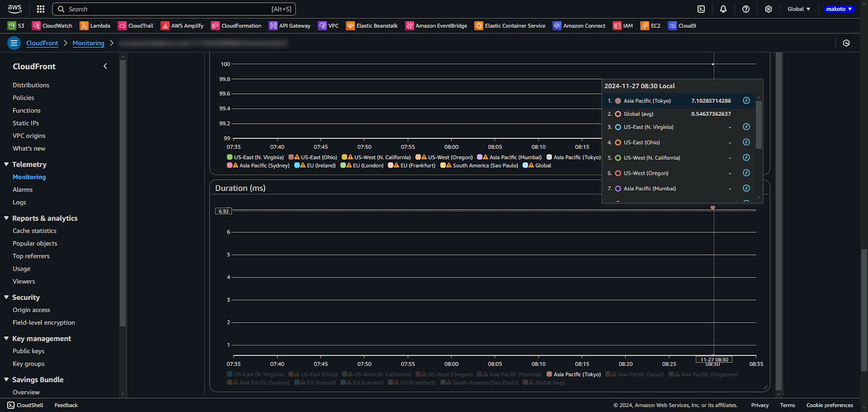Screen dimensions: 868x412
Task: Open AWS Amplify favorite shortcut
Action: coord(182,26)
